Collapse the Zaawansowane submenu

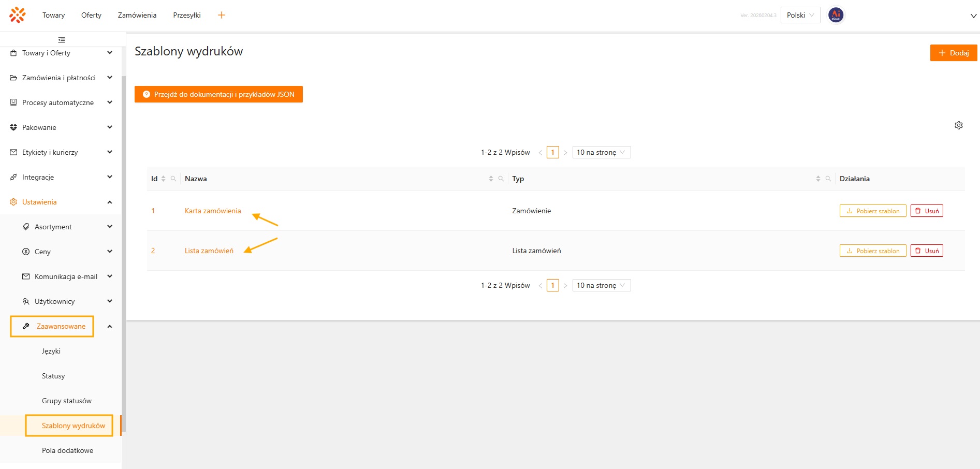click(x=109, y=326)
